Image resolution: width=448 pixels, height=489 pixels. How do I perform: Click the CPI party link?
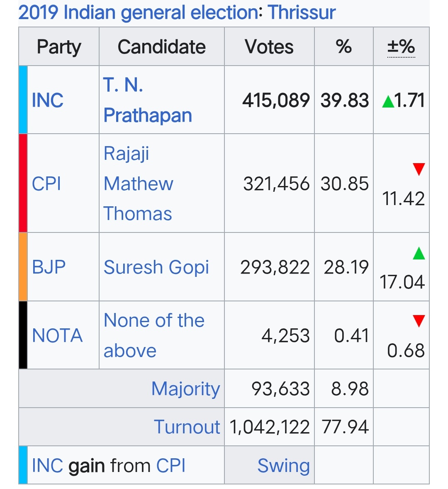46,183
